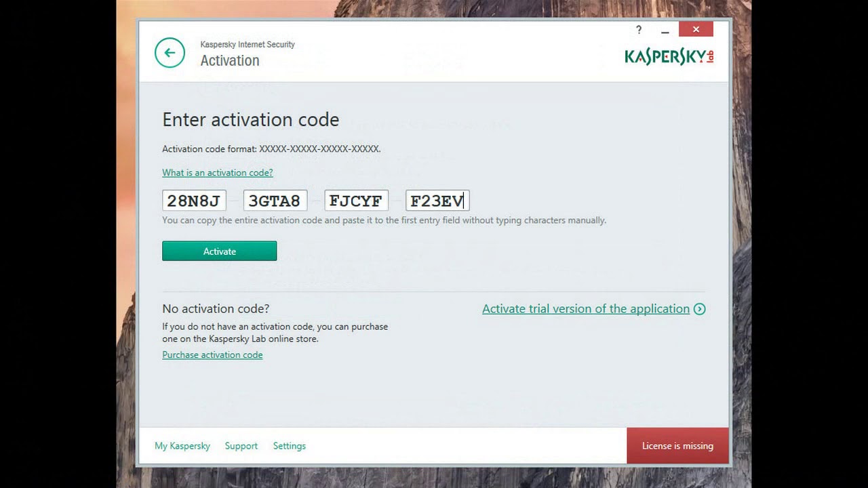The image size is (868, 488).
Task: Close the Kaspersky activation window
Action: [x=696, y=29]
